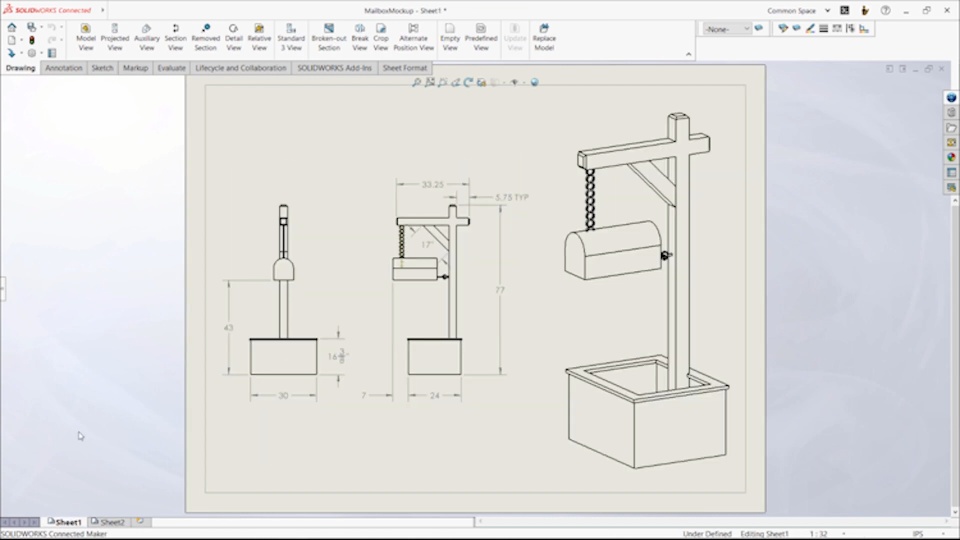Open the -None- layer dropdown

pyautogui.click(x=727, y=29)
